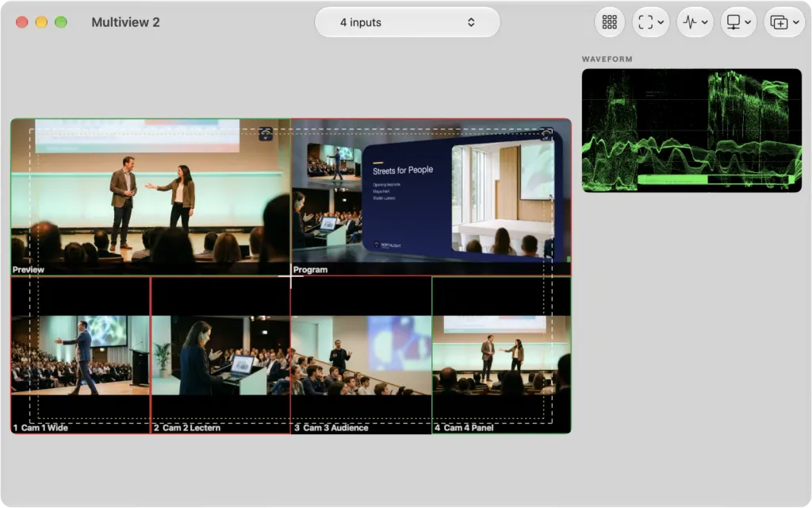Select the Cam 2 Lectern input tile
The width and height of the screenshot is (812, 508).
pos(220,355)
